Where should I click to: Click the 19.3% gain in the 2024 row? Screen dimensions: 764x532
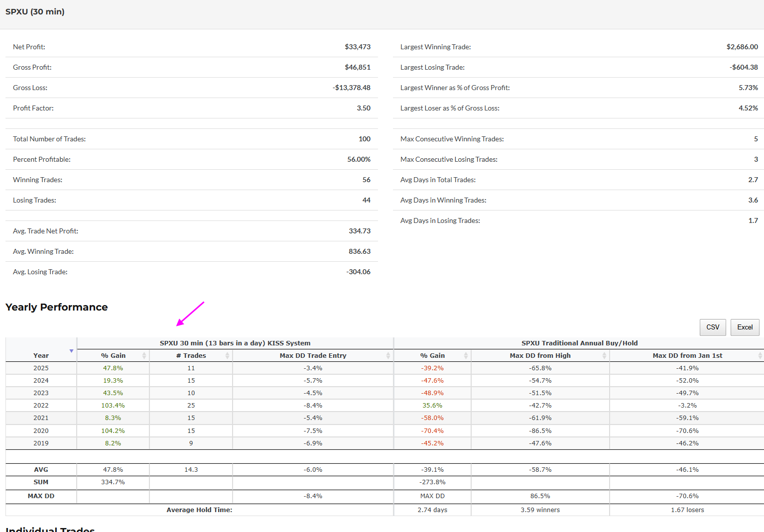click(113, 381)
